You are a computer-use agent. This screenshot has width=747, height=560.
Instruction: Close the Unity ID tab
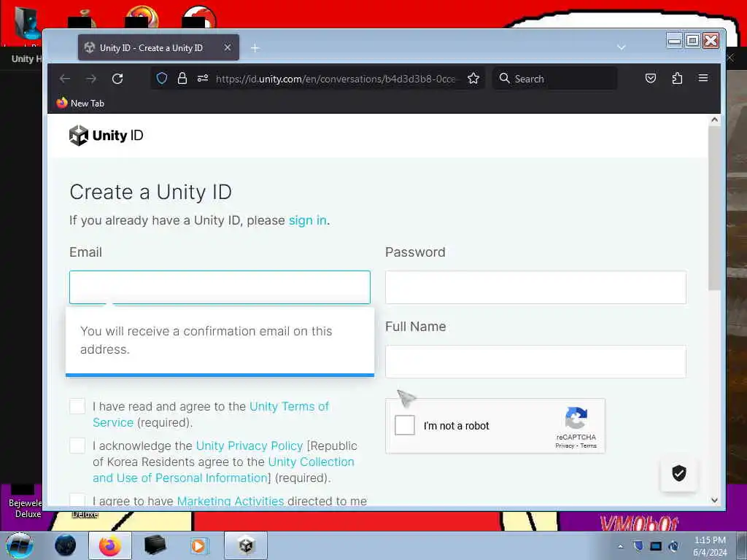(x=228, y=47)
